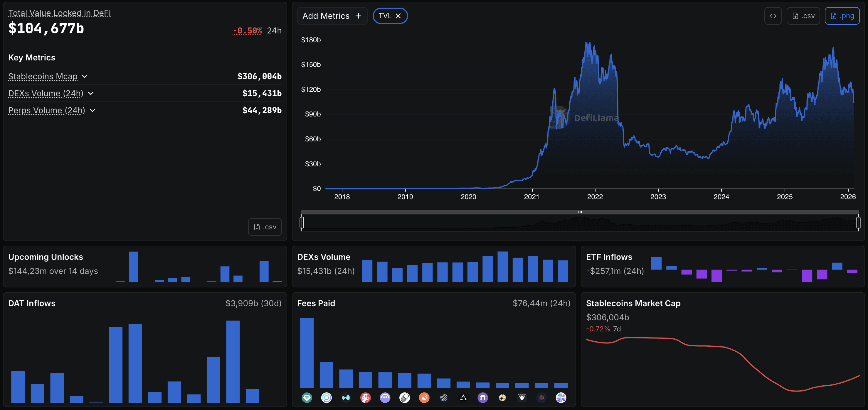Open the embed code view with the <> icon
The height and width of the screenshot is (410, 868).
[773, 16]
